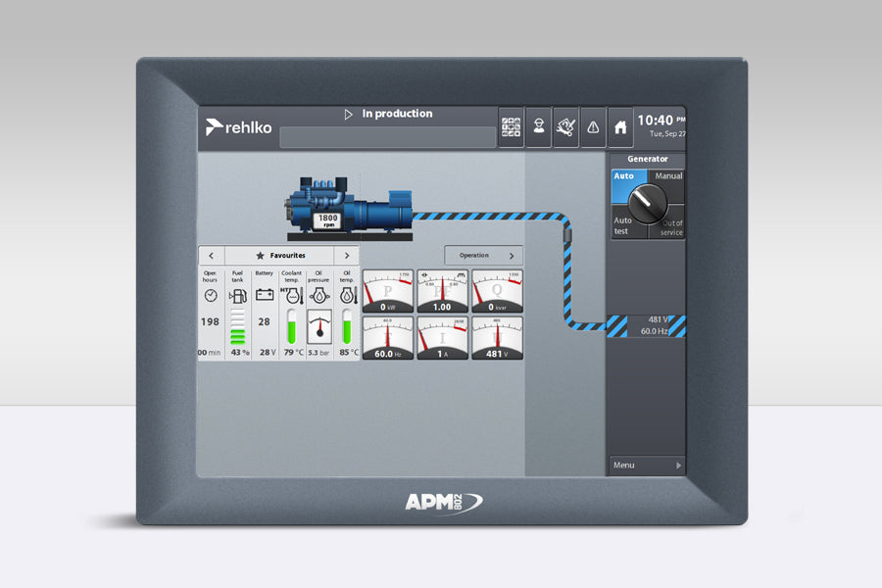Switch generator mode to Manual

[668, 177]
